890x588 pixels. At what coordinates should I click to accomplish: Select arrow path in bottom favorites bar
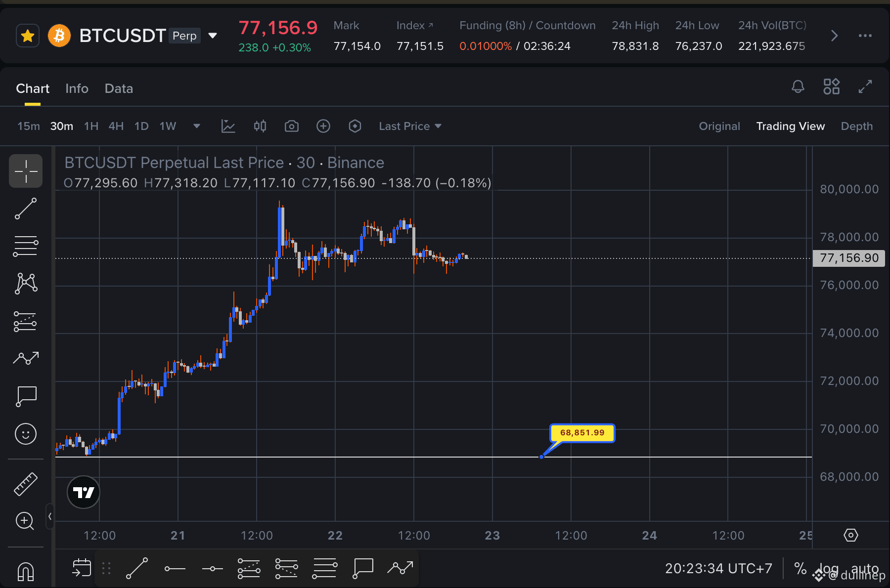pyautogui.click(x=400, y=568)
